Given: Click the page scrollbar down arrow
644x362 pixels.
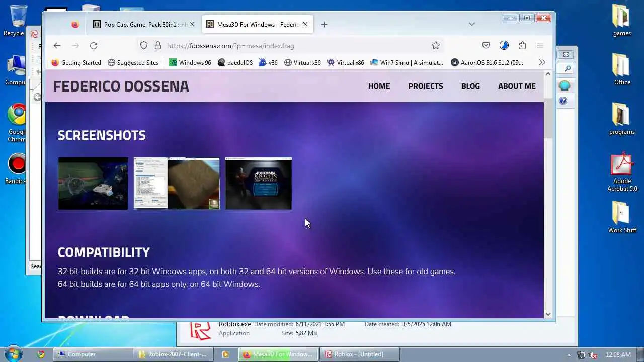Looking at the screenshot, I should click(x=548, y=314).
